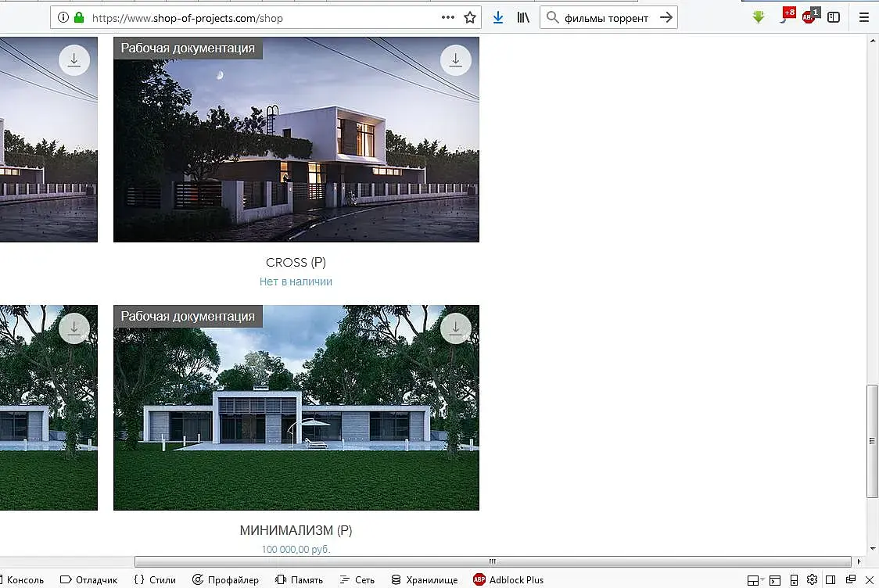Click the Нет в наличии status text
The image size is (879, 588).
296,281
